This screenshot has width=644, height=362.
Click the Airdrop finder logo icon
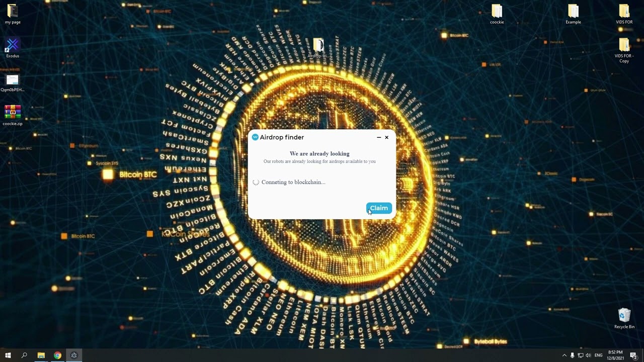pyautogui.click(x=255, y=137)
